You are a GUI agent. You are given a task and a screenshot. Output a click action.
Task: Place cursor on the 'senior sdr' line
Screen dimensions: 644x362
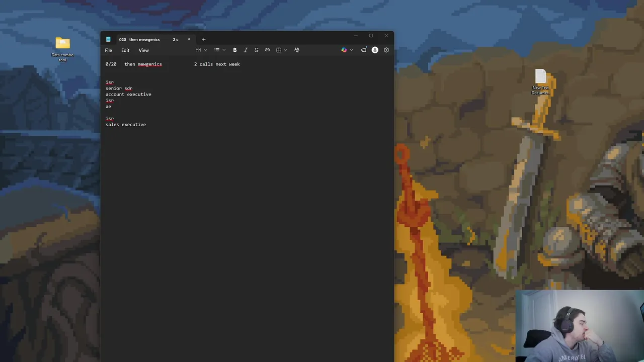(x=119, y=88)
